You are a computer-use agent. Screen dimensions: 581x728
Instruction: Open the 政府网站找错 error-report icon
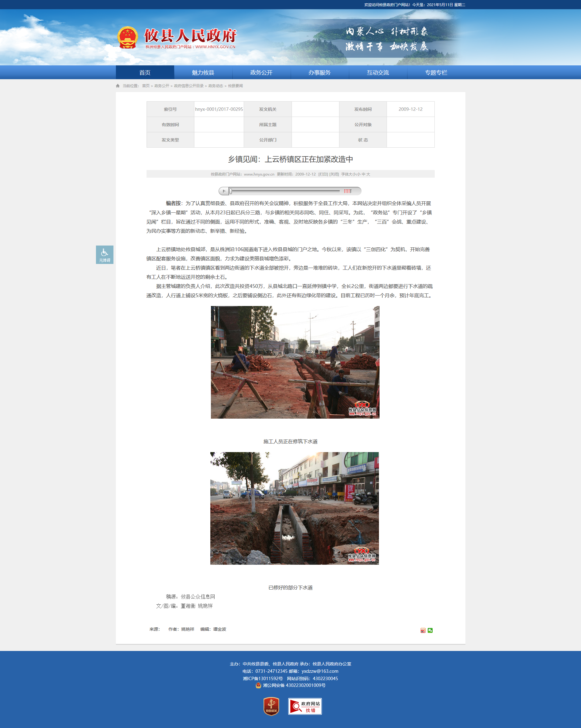305,706
